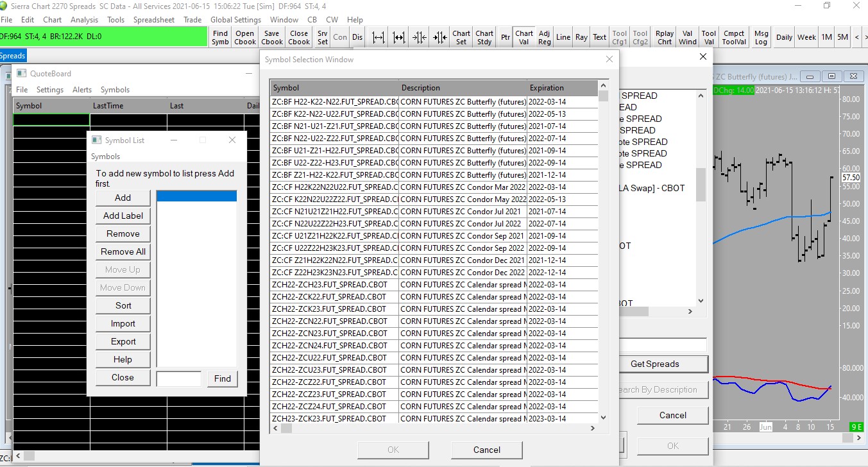Open the Alerts menu in QuoteBoard
The height and width of the screenshot is (467, 868).
pyautogui.click(x=82, y=90)
